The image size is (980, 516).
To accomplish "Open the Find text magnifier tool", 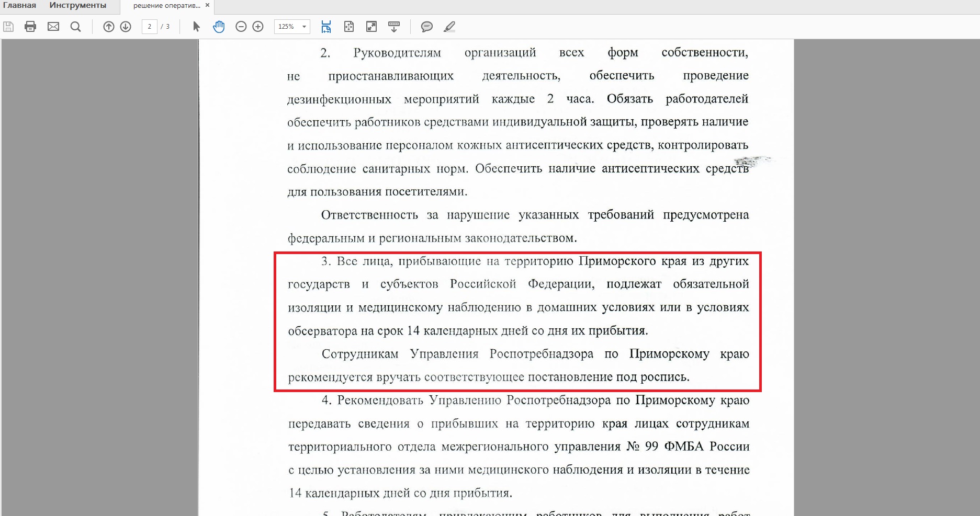I will pos(76,27).
